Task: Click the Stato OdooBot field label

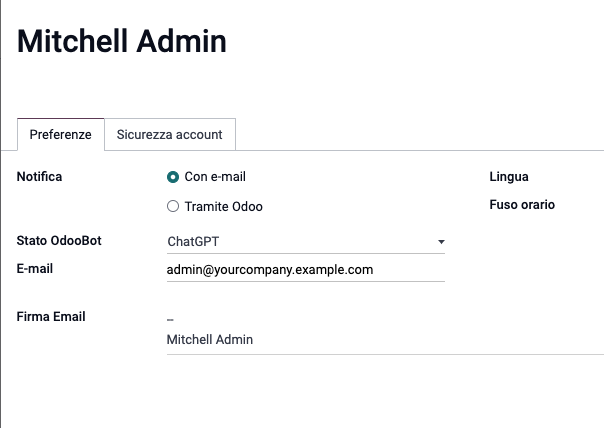Action: 59,241
